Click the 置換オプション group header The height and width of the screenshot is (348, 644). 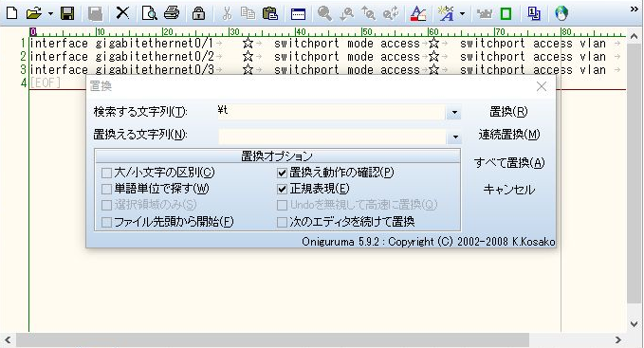277,156
